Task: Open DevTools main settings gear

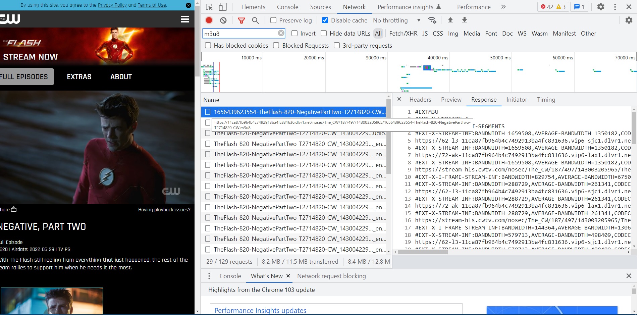Action: click(x=601, y=7)
